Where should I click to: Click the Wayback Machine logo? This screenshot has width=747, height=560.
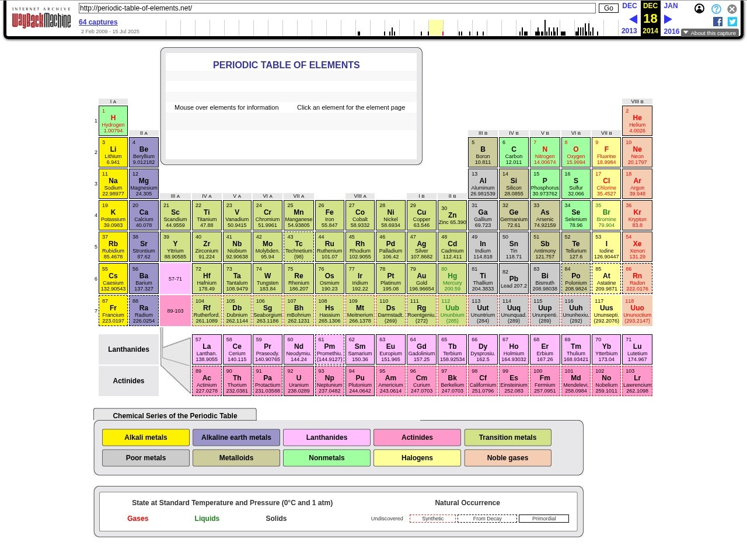(x=41, y=18)
